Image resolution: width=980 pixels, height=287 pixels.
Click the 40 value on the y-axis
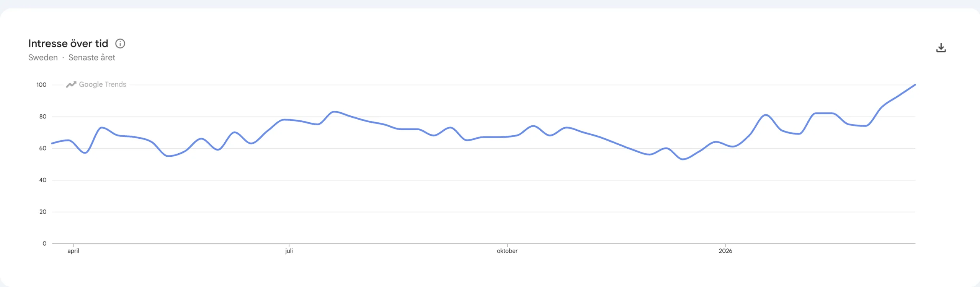coord(43,180)
